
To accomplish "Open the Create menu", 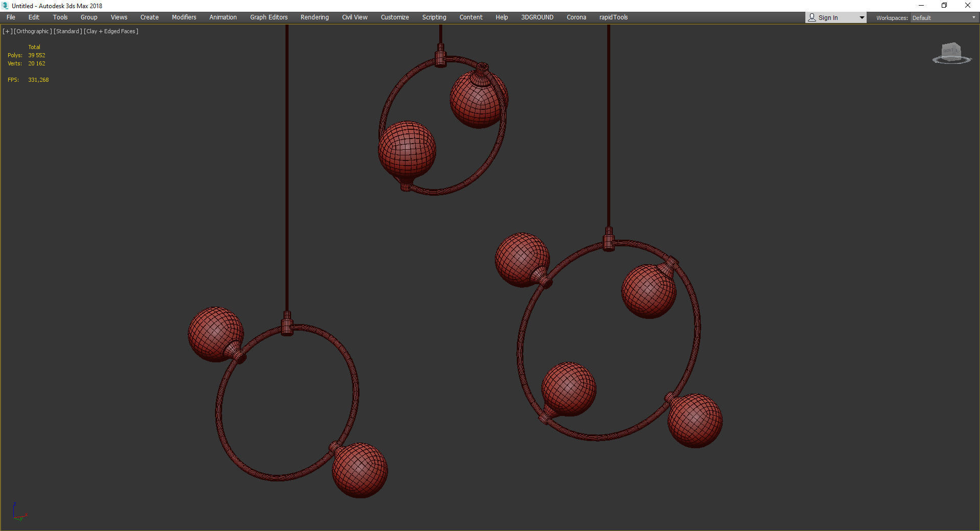I will 150,17.
